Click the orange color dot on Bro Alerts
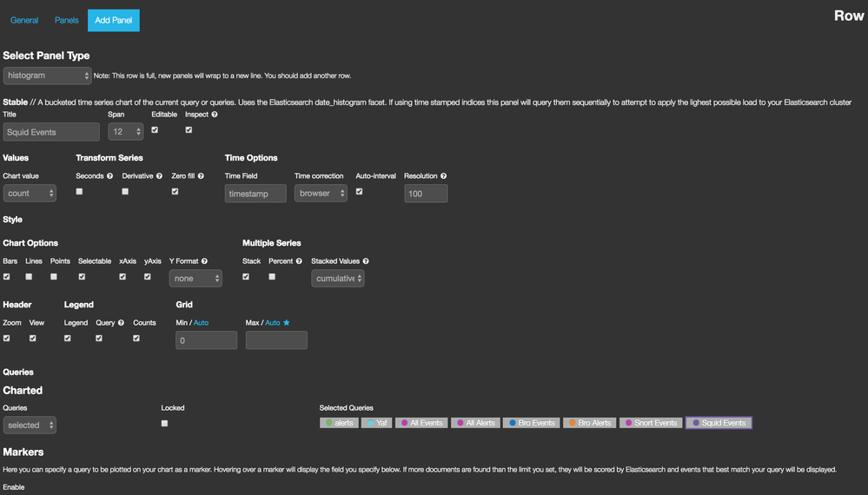 point(573,423)
